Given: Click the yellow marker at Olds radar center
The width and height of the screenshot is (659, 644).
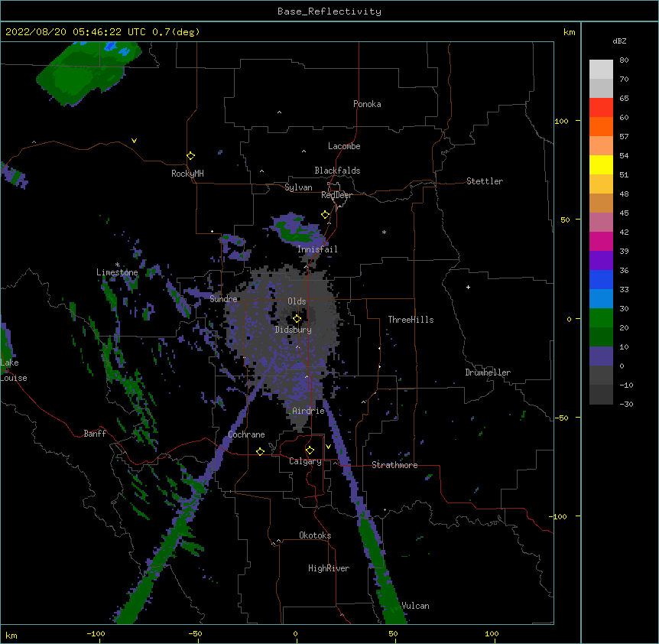Looking at the screenshot, I should click(297, 319).
